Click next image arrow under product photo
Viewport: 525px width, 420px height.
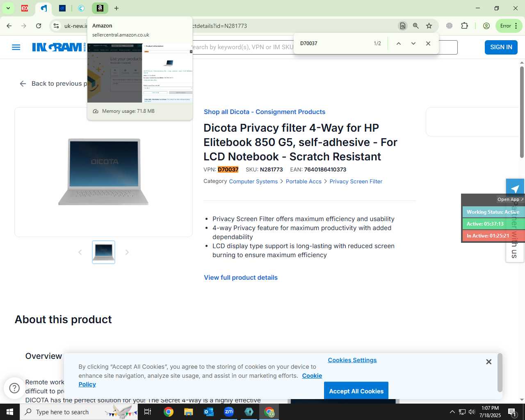[127, 252]
